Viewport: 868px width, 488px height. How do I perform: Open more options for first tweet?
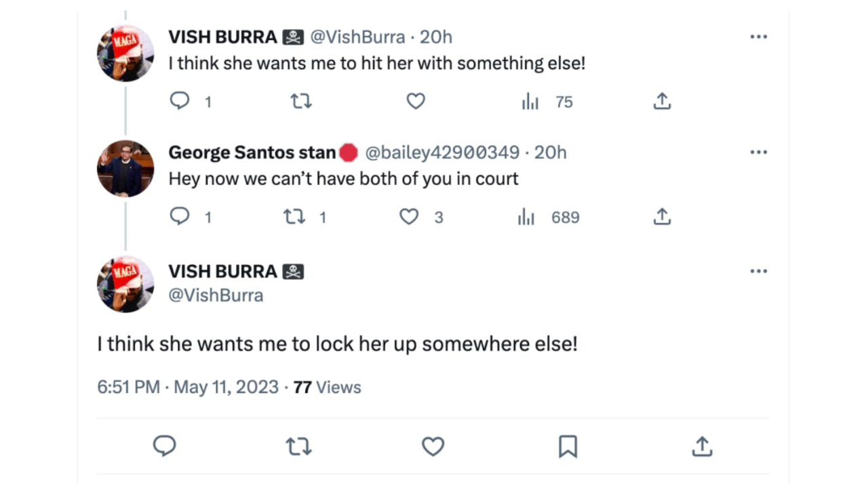click(758, 37)
